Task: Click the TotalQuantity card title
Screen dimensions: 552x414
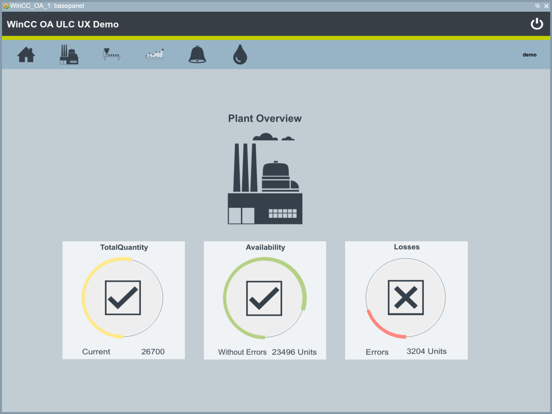Action: click(124, 247)
